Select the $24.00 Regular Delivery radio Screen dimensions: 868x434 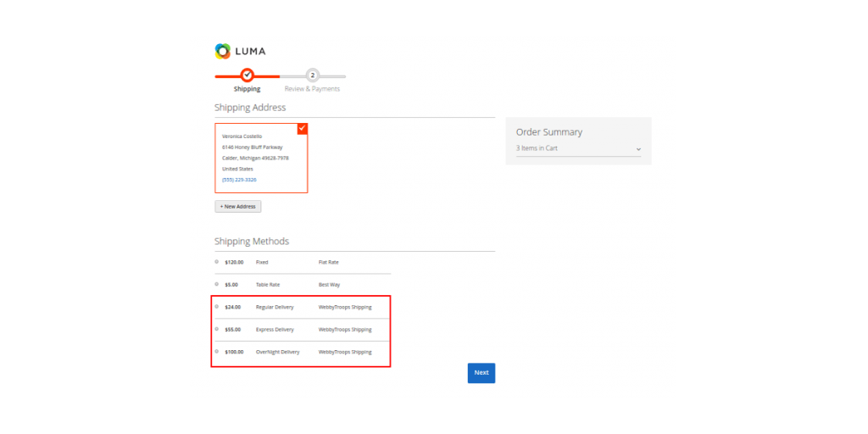coord(216,307)
